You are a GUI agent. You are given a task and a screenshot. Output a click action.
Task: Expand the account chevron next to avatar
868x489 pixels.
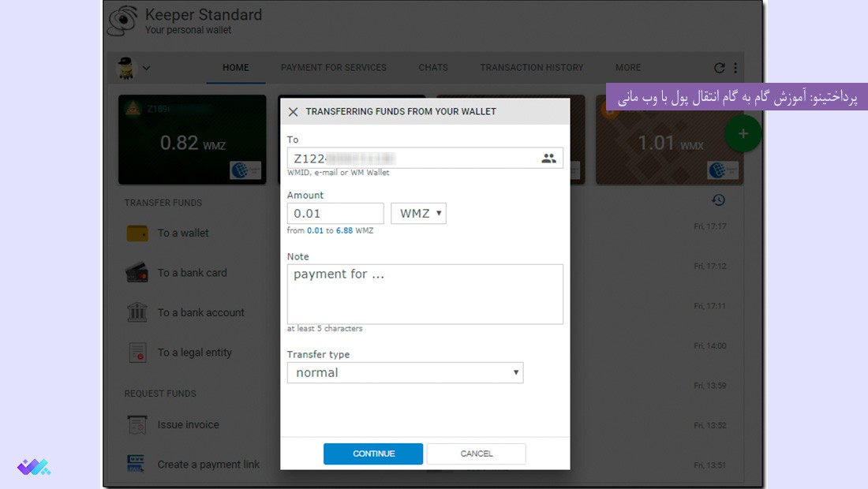pyautogui.click(x=146, y=68)
